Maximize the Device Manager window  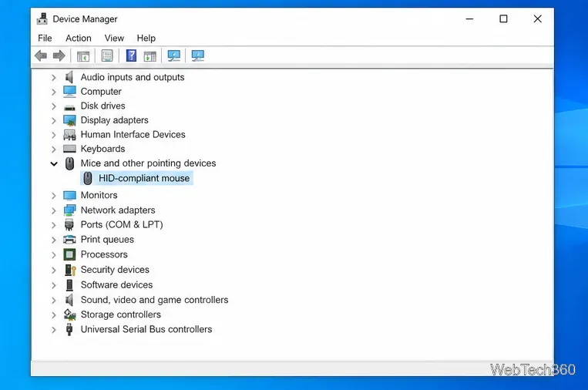[504, 18]
